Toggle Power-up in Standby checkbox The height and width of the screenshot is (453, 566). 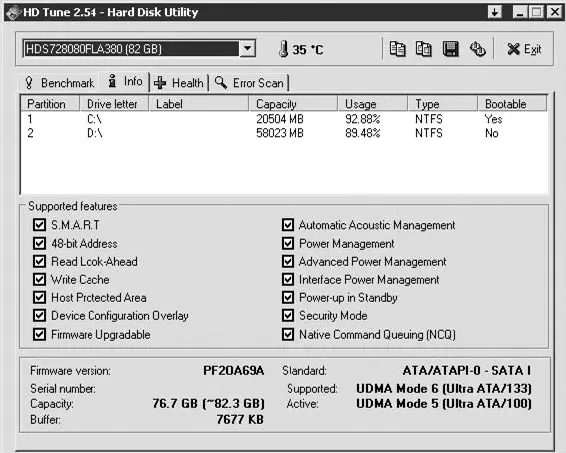click(288, 297)
